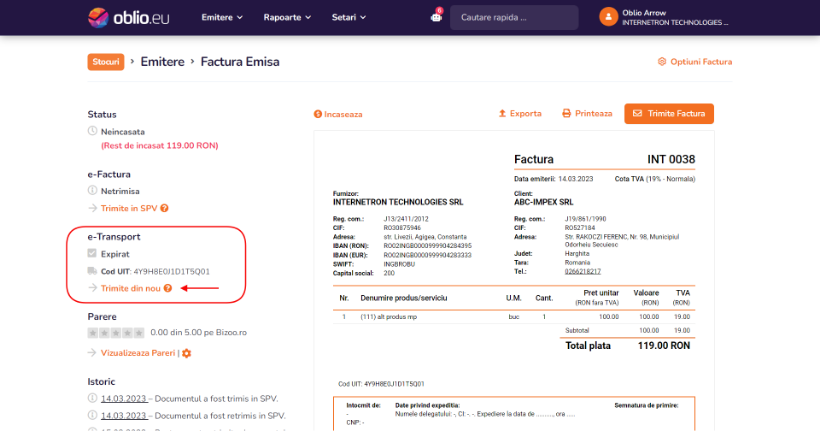Click the Cota TVA (19% - Normala) text

(655, 179)
